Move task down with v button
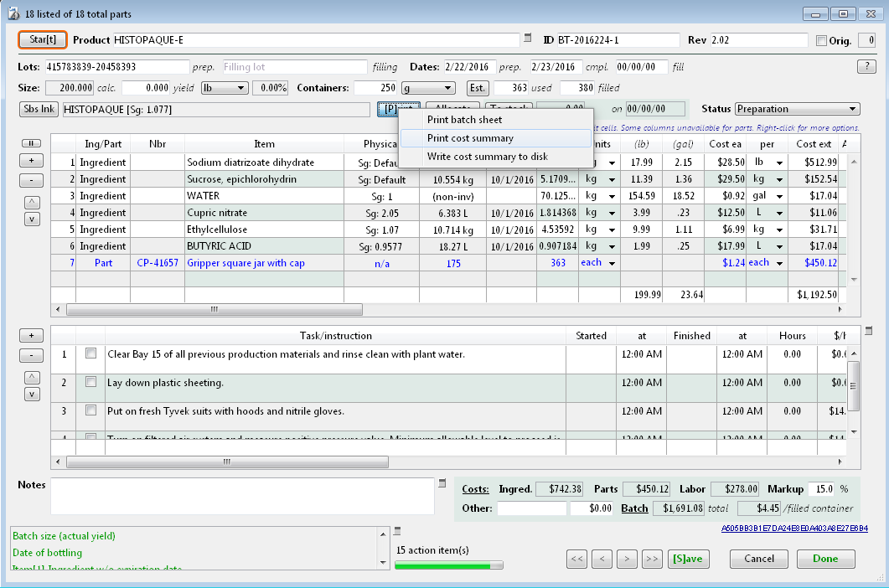 (x=33, y=394)
